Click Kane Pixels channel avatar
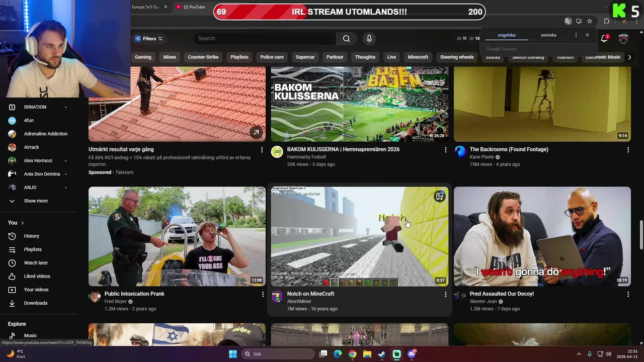The width and height of the screenshot is (644, 362). click(460, 152)
